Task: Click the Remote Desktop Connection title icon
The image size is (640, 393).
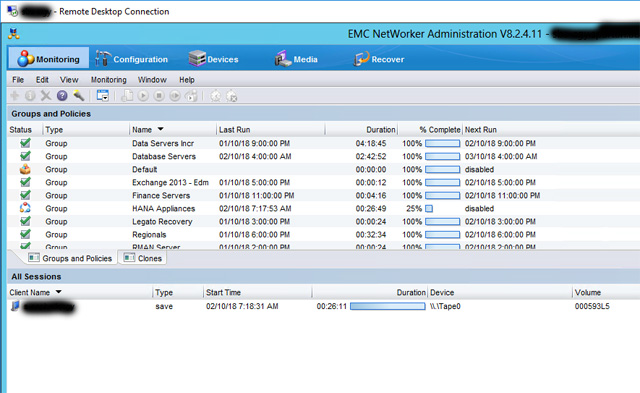Action: pos(12,11)
